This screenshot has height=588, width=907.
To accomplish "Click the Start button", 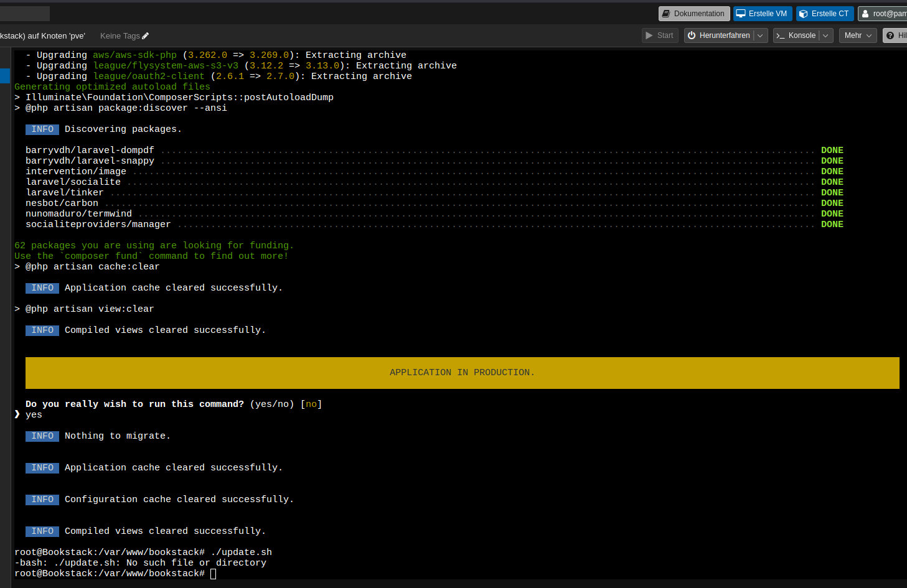I will point(660,35).
